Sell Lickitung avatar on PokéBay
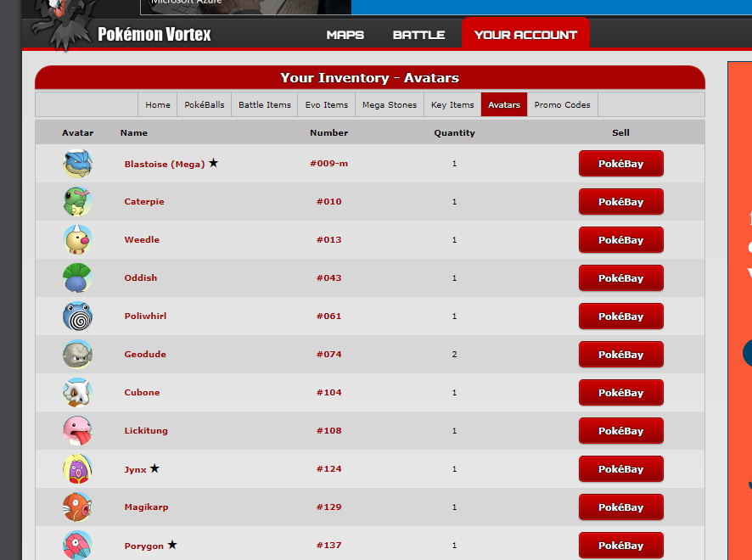 click(x=620, y=431)
